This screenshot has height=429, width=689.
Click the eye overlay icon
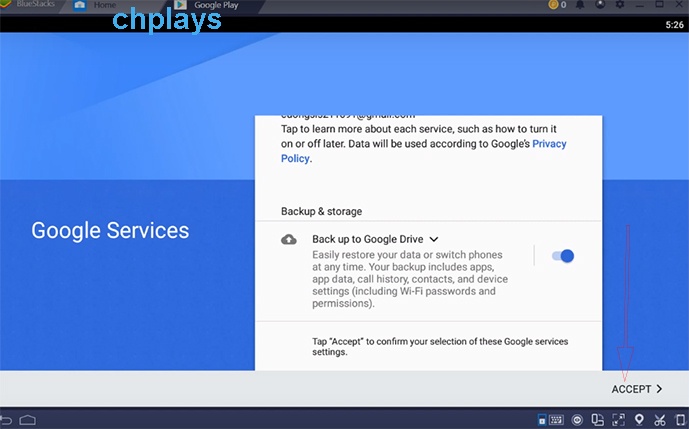point(577,420)
